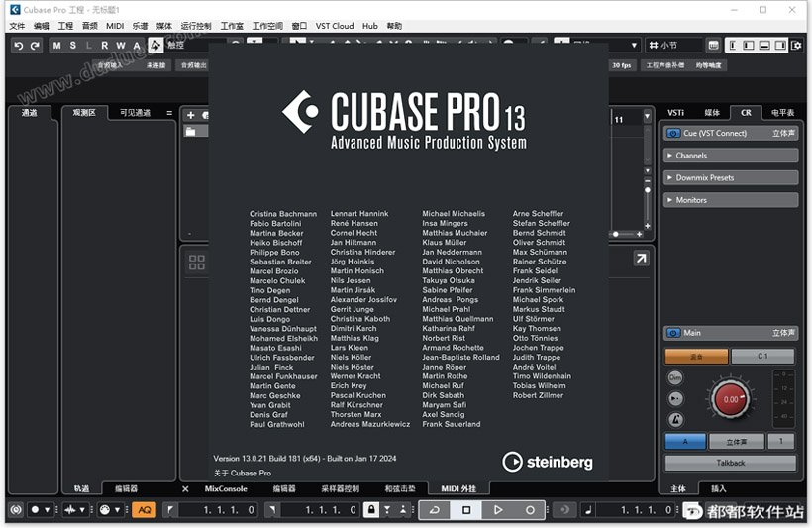The height and width of the screenshot is (528, 812).
Task: Click the add track plus icon
Action: [190, 115]
